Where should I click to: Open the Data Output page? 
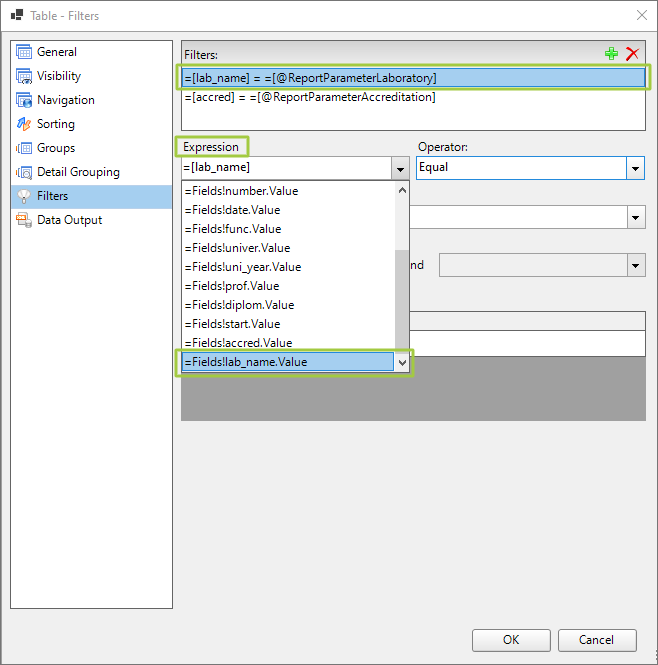(x=69, y=220)
